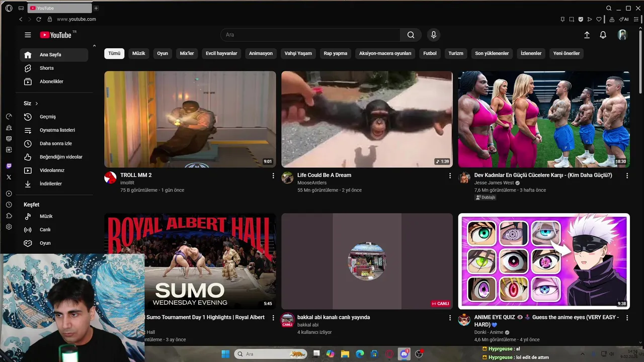
Task: Open Discord from the taskbar
Action: (x=404, y=354)
